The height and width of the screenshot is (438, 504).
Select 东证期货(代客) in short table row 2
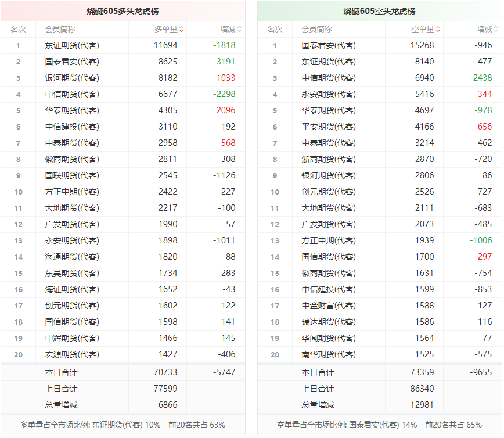[x=329, y=62]
